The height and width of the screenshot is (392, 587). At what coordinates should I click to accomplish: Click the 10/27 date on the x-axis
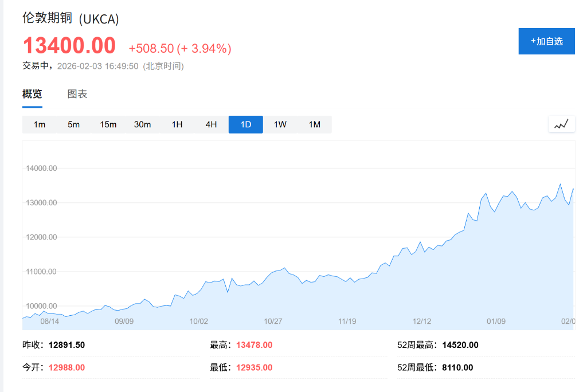point(273,322)
